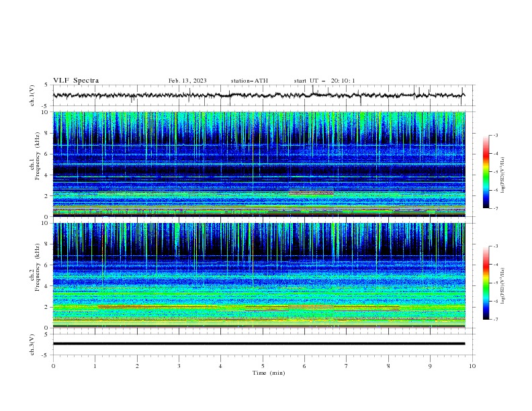Click the ch.2 spectrogram color scale bar
Screen dimensions: 532x411
tap(486, 283)
